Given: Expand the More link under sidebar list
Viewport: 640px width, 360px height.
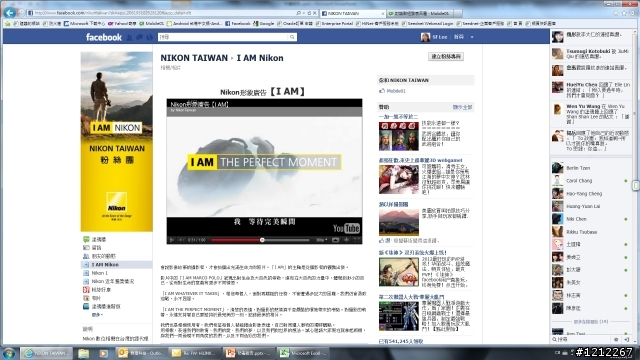Looking at the screenshot, I should 97,315.
